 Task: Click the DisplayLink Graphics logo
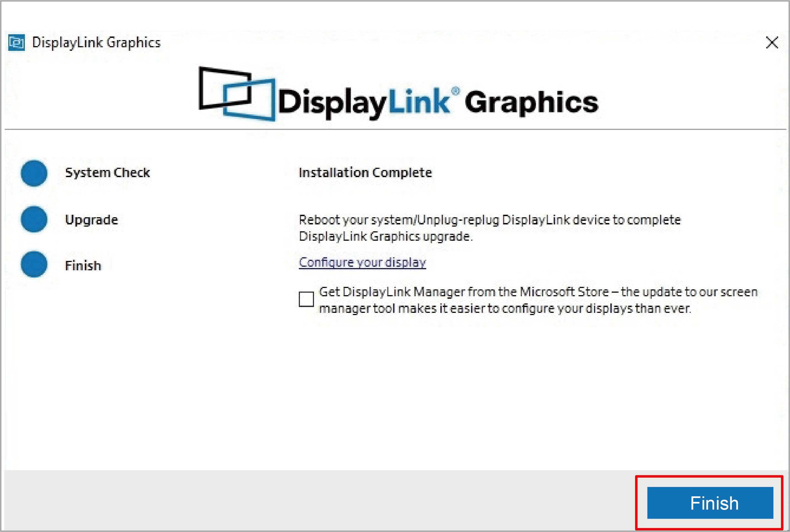[x=398, y=94]
